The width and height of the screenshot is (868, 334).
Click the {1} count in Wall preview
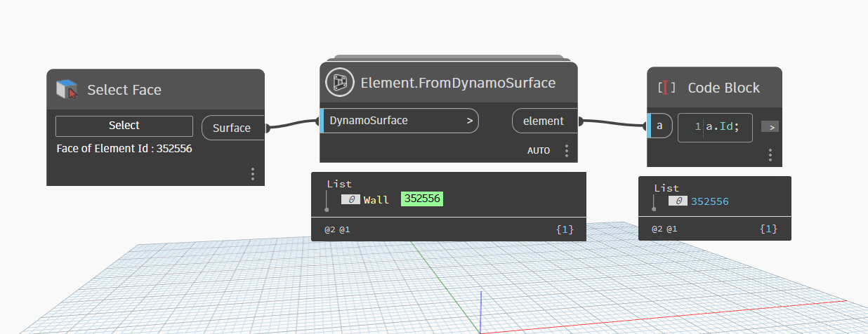tap(565, 229)
